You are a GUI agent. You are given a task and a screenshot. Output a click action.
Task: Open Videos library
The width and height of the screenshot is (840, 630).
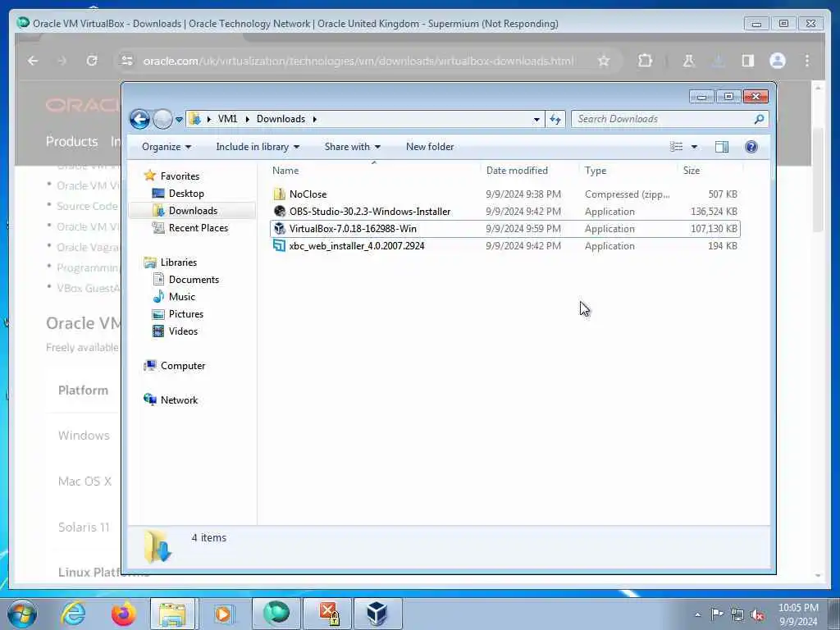[x=183, y=331]
